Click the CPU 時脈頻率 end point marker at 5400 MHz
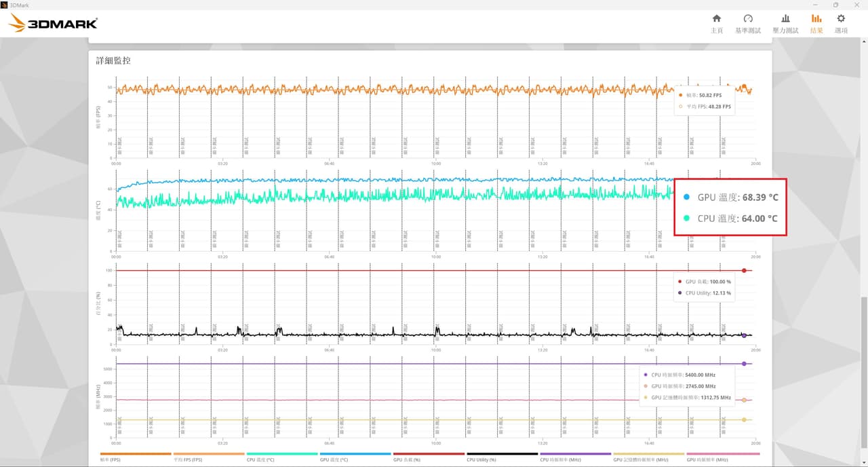This screenshot has height=467, width=868. (x=744, y=364)
